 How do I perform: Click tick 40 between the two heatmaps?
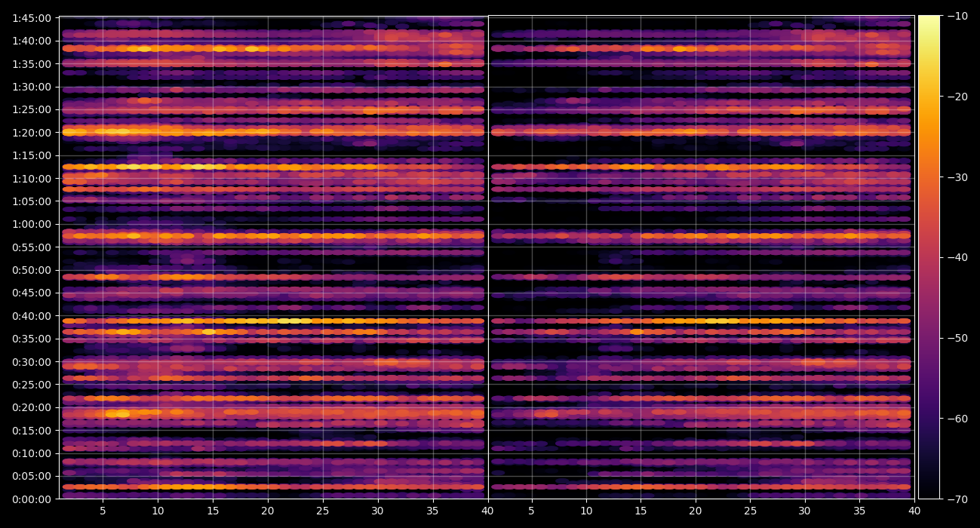[488, 511]
